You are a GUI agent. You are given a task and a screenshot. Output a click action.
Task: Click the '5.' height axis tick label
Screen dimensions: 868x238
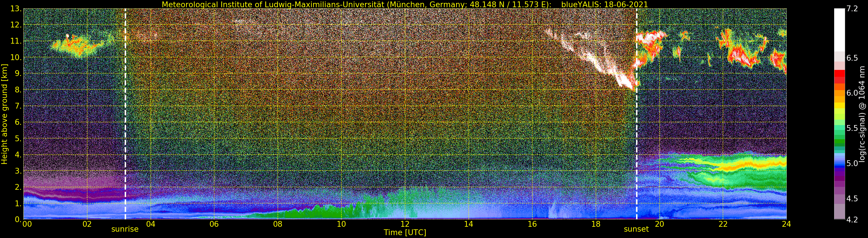[x=18, y=138]
